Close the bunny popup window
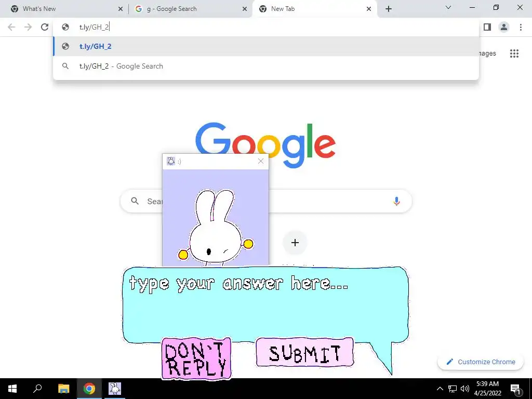Viewport: 532px width, 399px height. coord(261,161)
